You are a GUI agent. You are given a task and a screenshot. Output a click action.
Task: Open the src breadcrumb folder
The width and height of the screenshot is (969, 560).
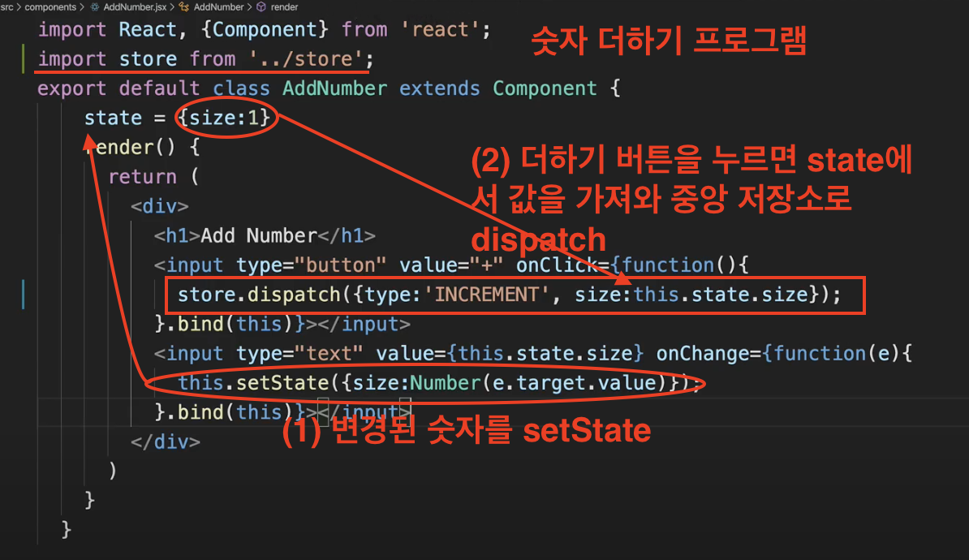click(x=7, y=6)
